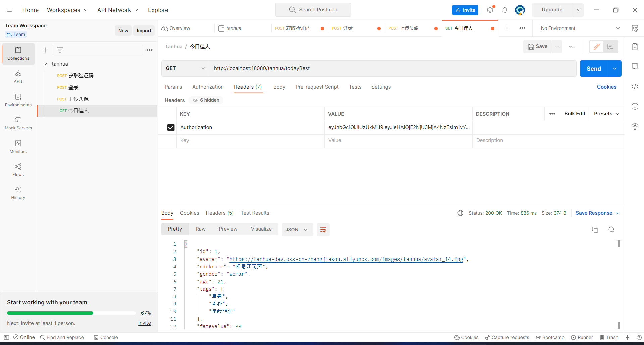Change the GET request method
The width and height of the screenshot is (644, 345).
(185, 68)
